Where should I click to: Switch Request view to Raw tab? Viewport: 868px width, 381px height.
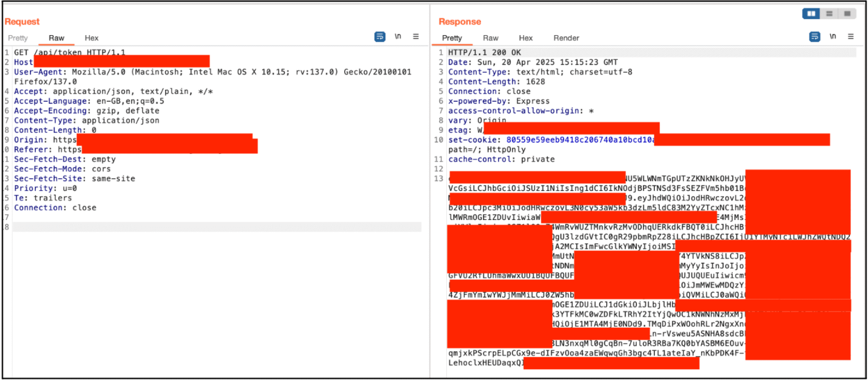57,38
